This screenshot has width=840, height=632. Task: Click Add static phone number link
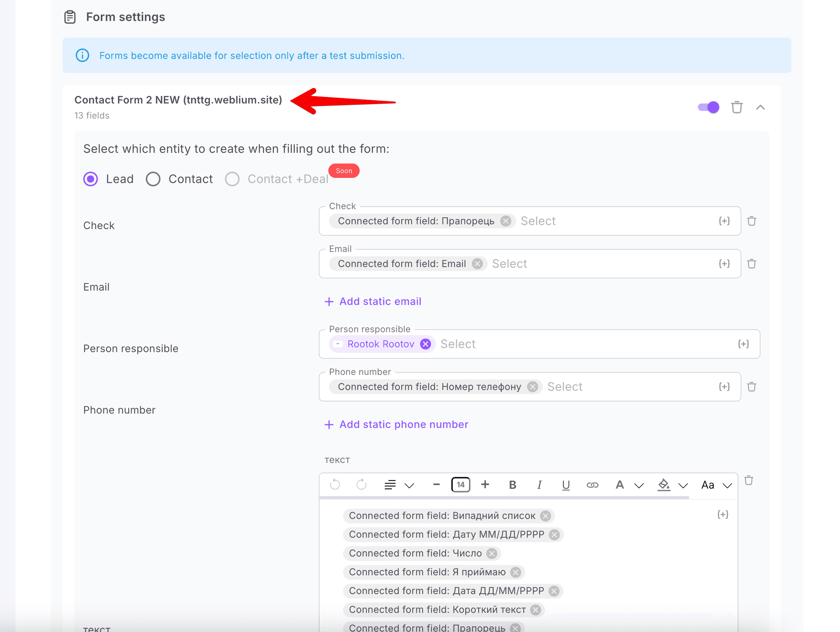(x=396, y=425)
